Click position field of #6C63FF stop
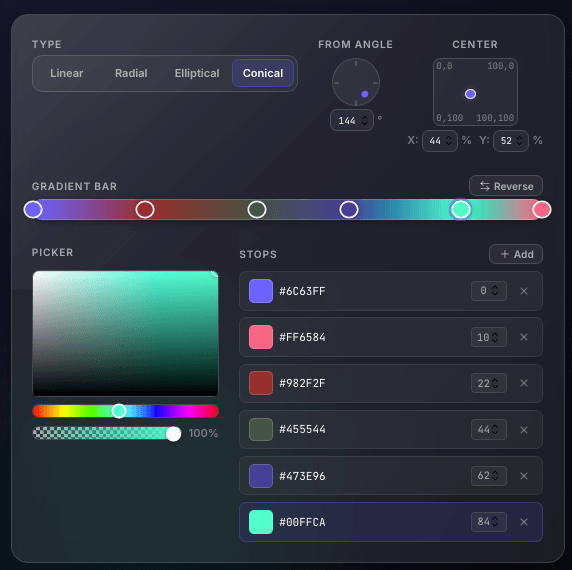Viewport: 572px width, 570px height. tap(488, 291)
